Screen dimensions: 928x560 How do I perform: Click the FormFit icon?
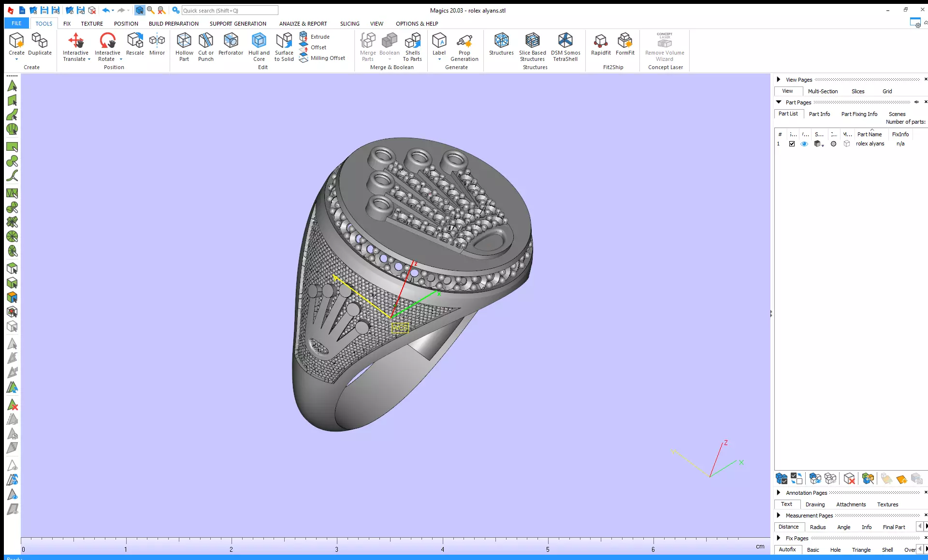(625, 44)
